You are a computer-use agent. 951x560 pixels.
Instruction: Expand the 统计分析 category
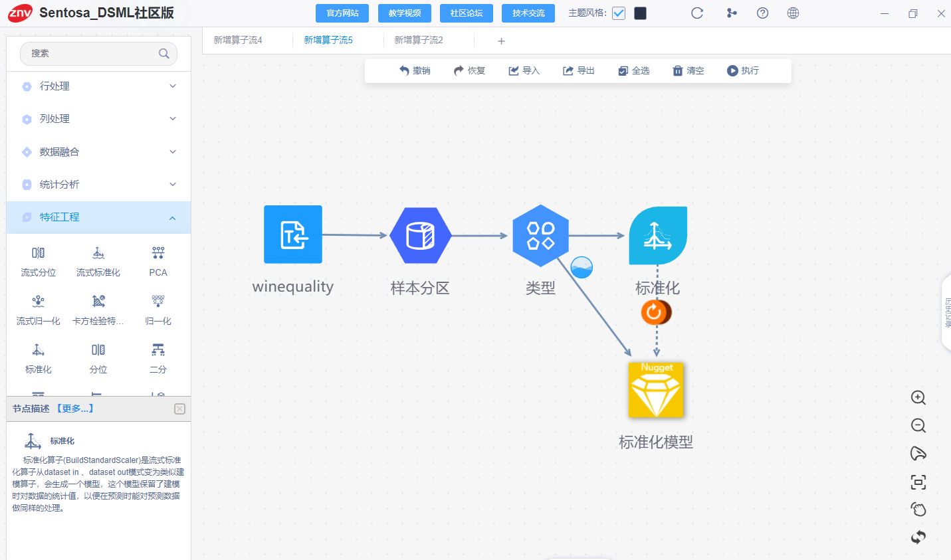[x=98, y=185]
